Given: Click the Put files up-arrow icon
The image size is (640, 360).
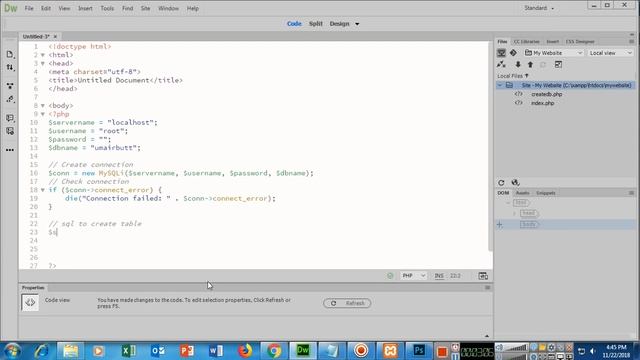Looking at the screenshot, I should pos(530,64).
